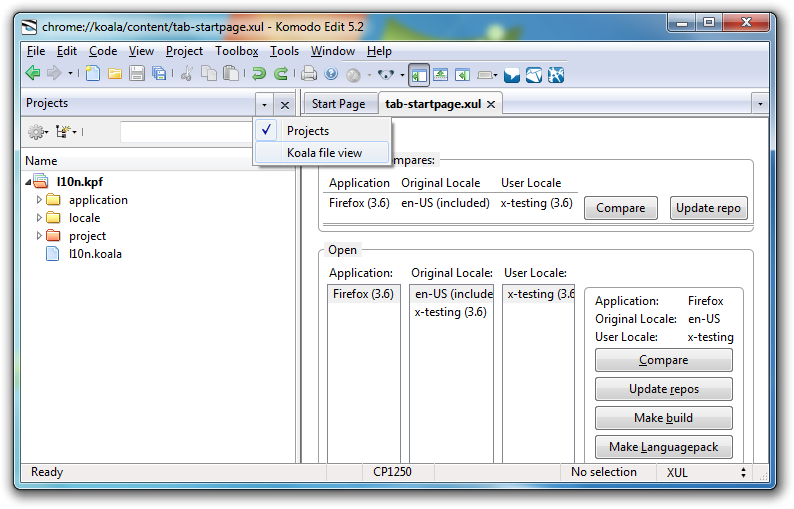The height and width of the screenshot is (509, 794).
Task: Expand the project folder
Action: tap(39, 236)
